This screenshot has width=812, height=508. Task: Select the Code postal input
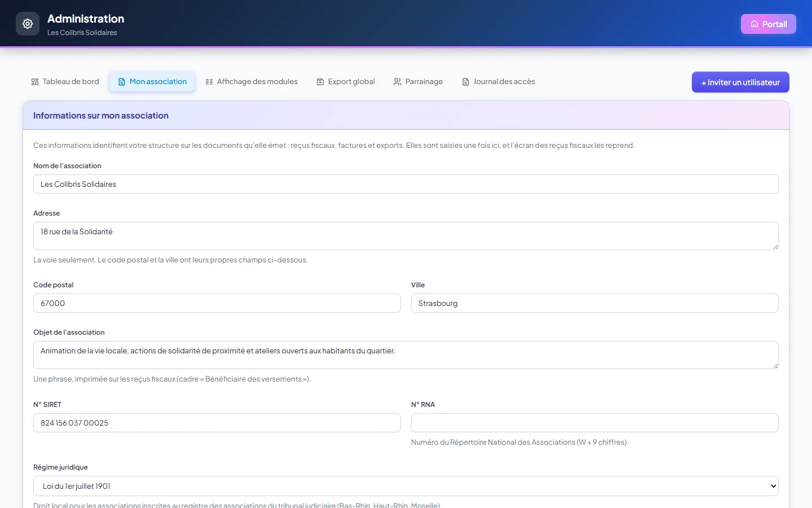click(217, 303)
